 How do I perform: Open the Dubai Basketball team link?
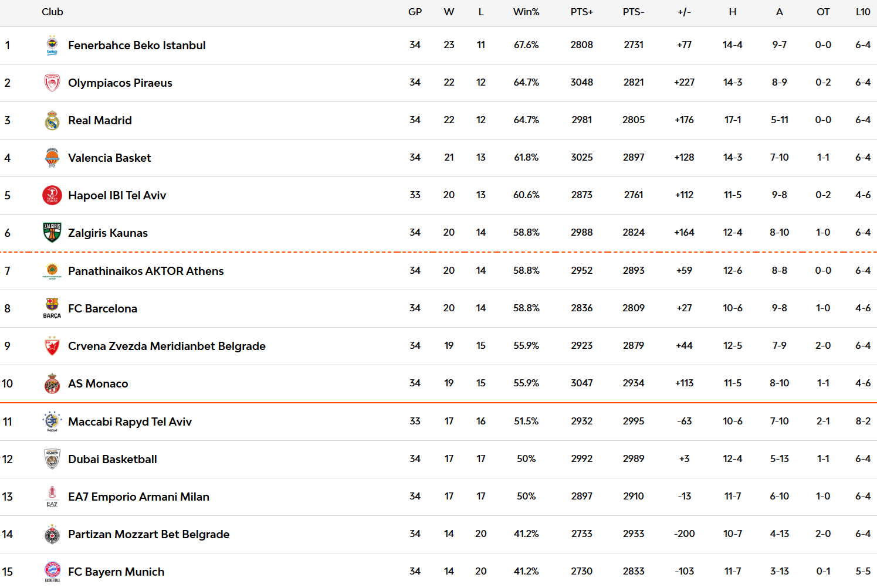point(113,459)
